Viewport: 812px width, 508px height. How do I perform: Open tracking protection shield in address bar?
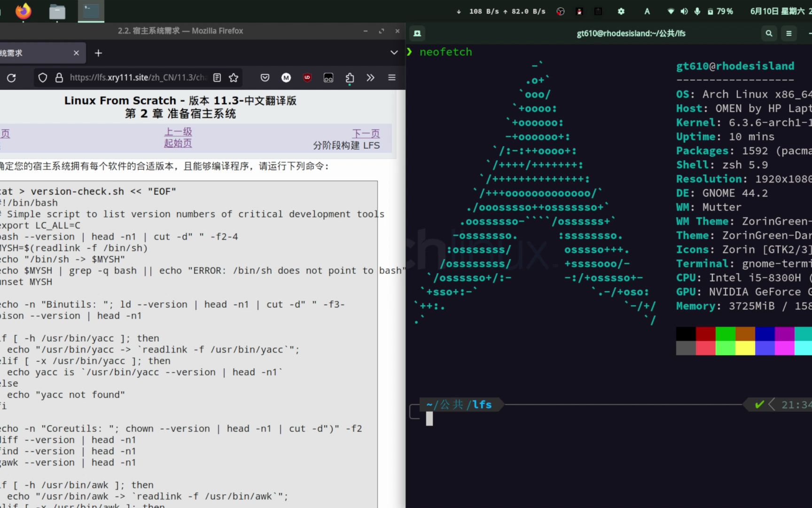tap(43, 78)
